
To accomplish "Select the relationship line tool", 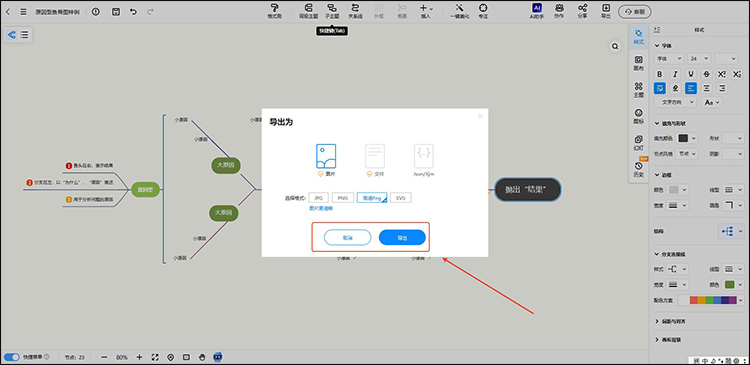I will coord(355,8).
